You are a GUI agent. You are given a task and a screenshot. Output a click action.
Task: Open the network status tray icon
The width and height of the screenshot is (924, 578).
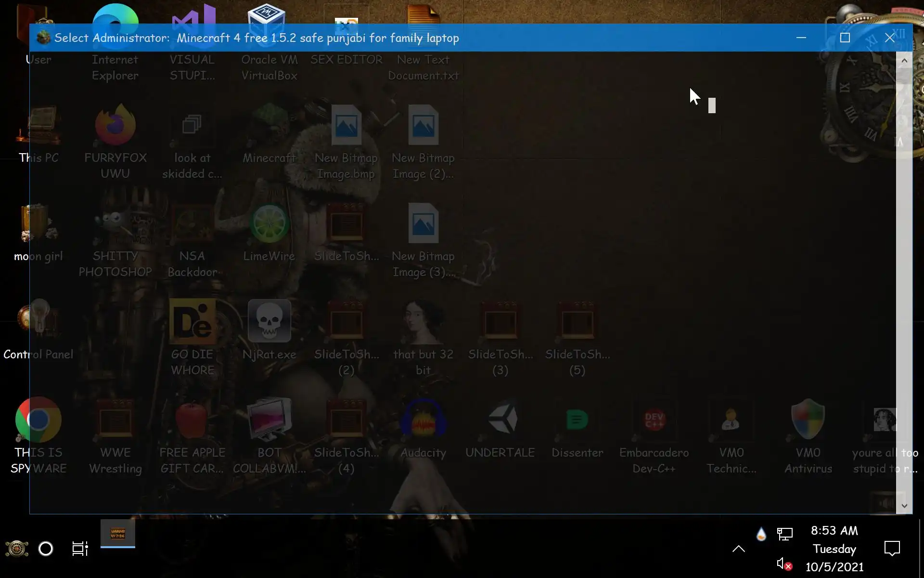point(784,534)
